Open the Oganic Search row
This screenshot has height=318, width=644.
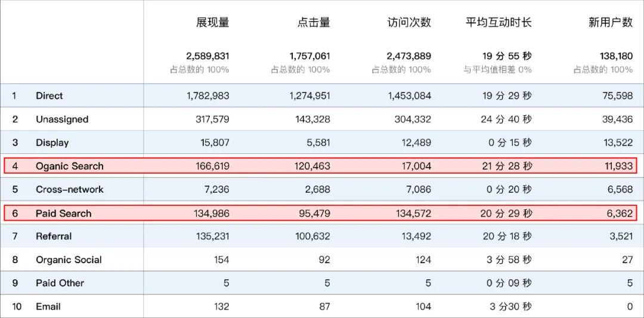(x=69, y=166)
